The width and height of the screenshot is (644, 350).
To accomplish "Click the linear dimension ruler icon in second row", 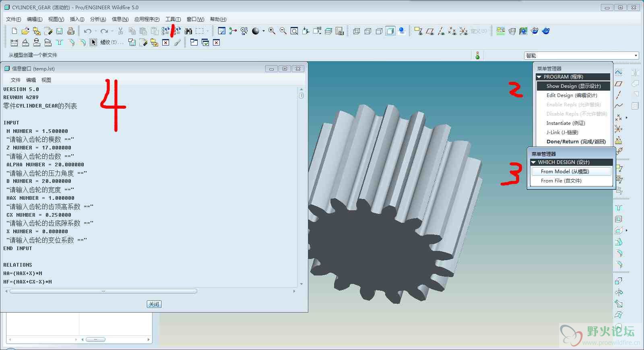I will (x=14, y=42).
